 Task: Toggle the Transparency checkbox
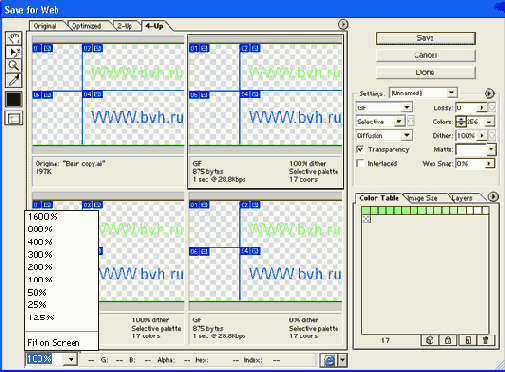(x=360, y=149)
